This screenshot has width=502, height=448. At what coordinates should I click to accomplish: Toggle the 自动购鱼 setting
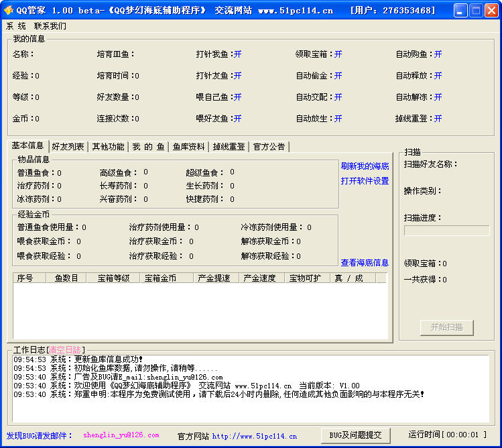[438, 54]
